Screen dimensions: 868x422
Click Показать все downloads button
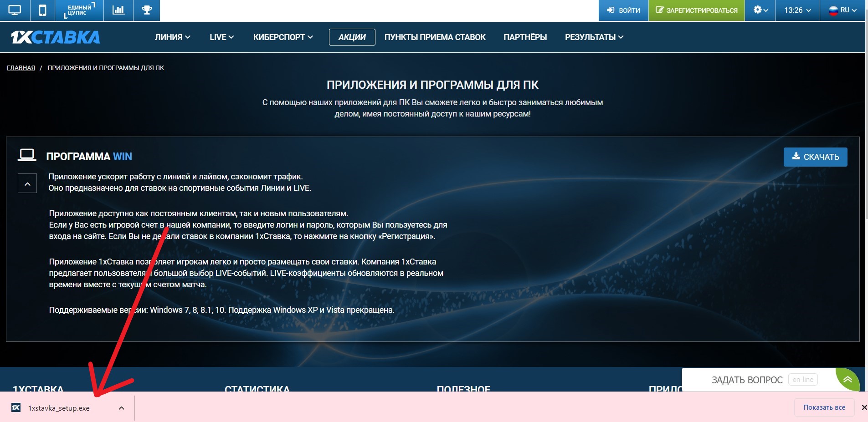[824, 407]
